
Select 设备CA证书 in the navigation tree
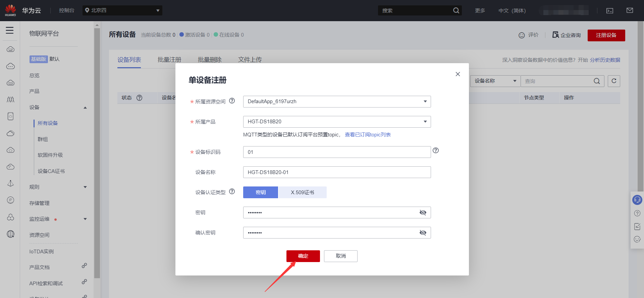(x=51, y=171)
